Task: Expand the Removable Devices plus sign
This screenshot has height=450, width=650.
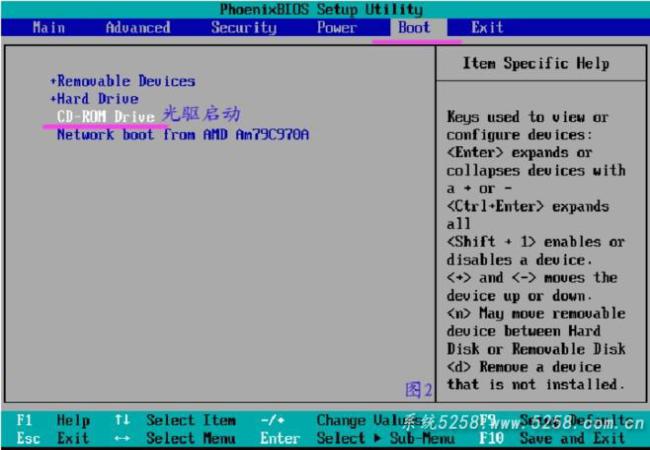Action: point(53,81)
